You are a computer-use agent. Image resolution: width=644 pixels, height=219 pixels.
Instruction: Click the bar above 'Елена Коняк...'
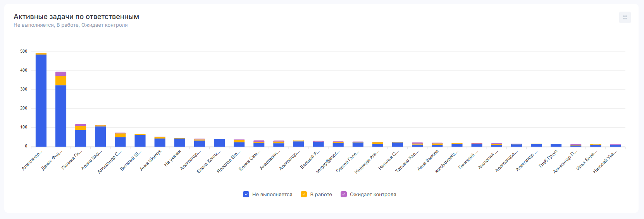point(219,143)
